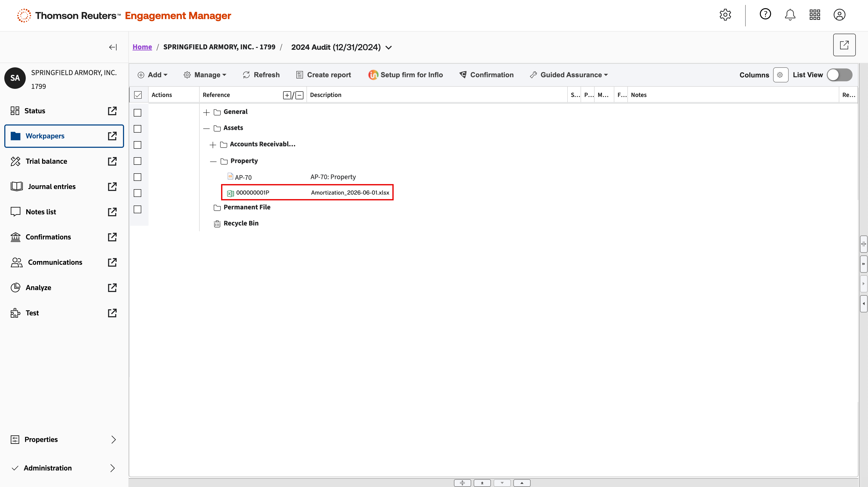Collapse the Property folder
This screenshot has height=487, width=868.
pyautogui.click(x=213, y=162)
